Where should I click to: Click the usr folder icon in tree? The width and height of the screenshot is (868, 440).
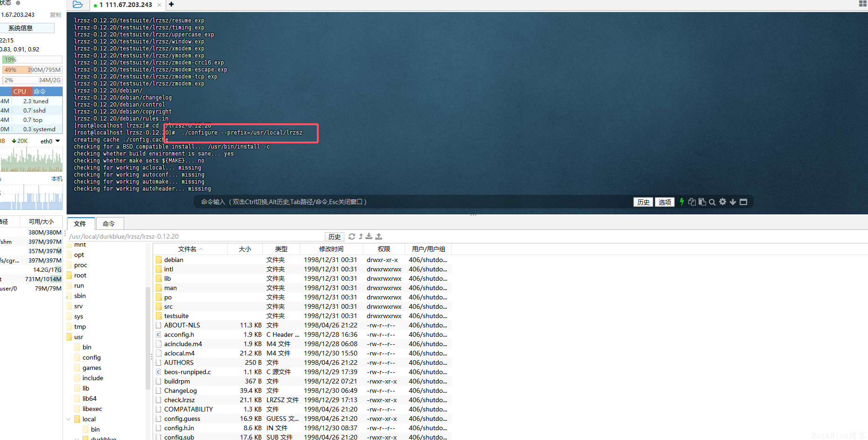point(69,337)
